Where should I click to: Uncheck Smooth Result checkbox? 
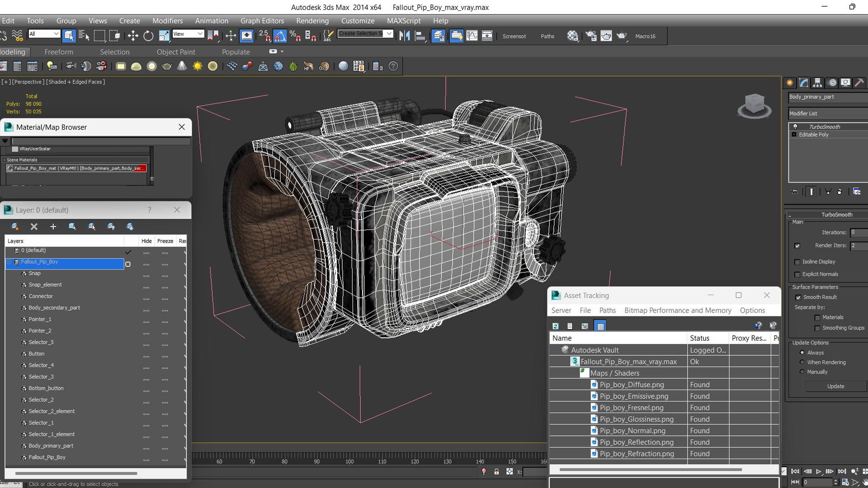(798, 297)
